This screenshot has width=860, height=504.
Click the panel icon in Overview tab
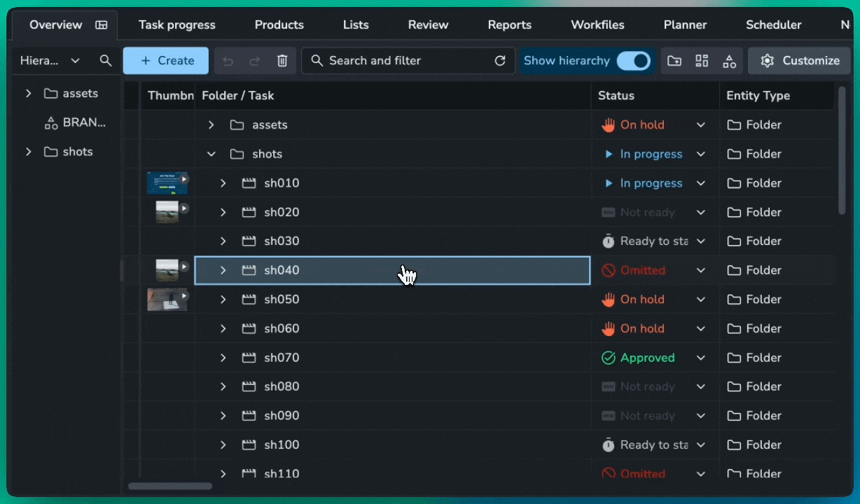(102, 25)
